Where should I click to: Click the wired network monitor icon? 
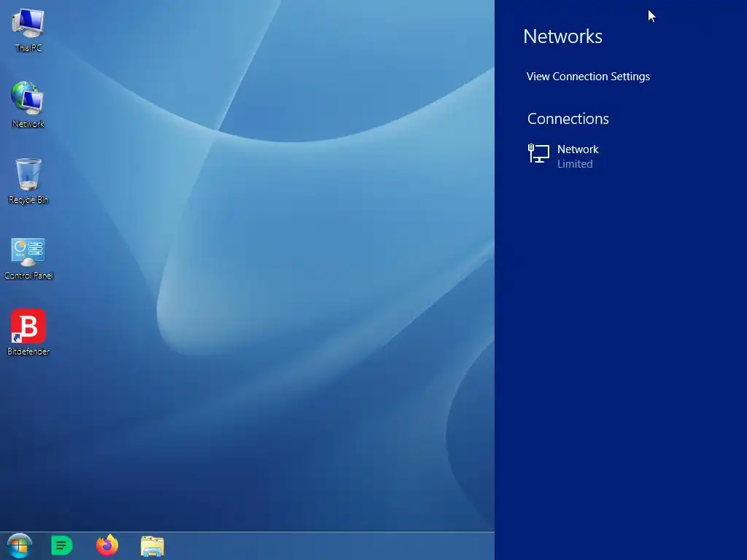point(539,154)
